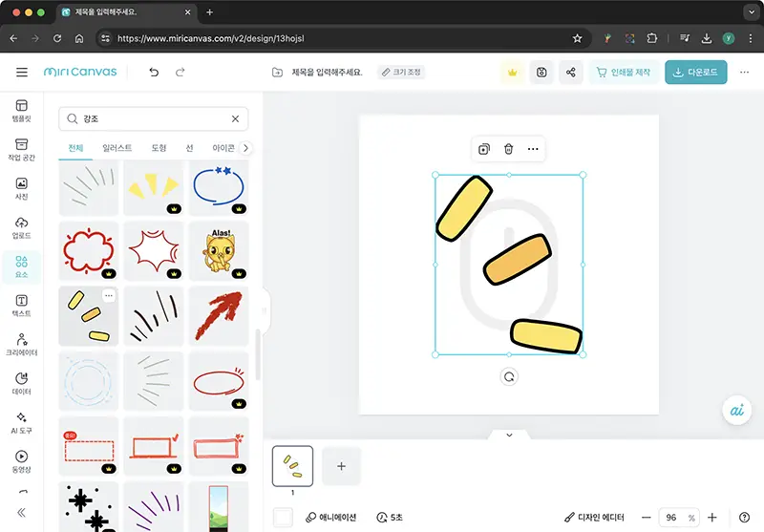The image size is (764, 532).
Task: Switch to the 일러스트 tab
Action: point(117,148)
